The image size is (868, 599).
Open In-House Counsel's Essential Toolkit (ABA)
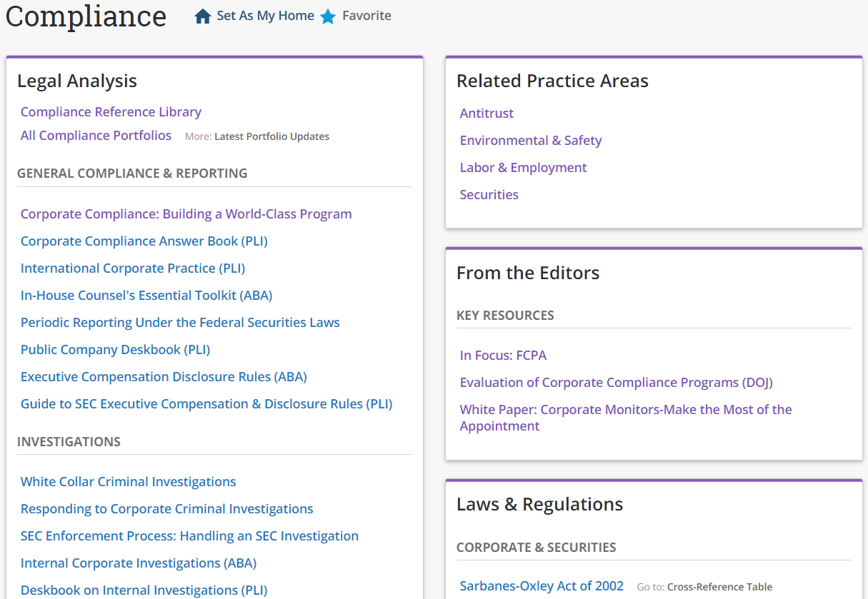point(146,296)
